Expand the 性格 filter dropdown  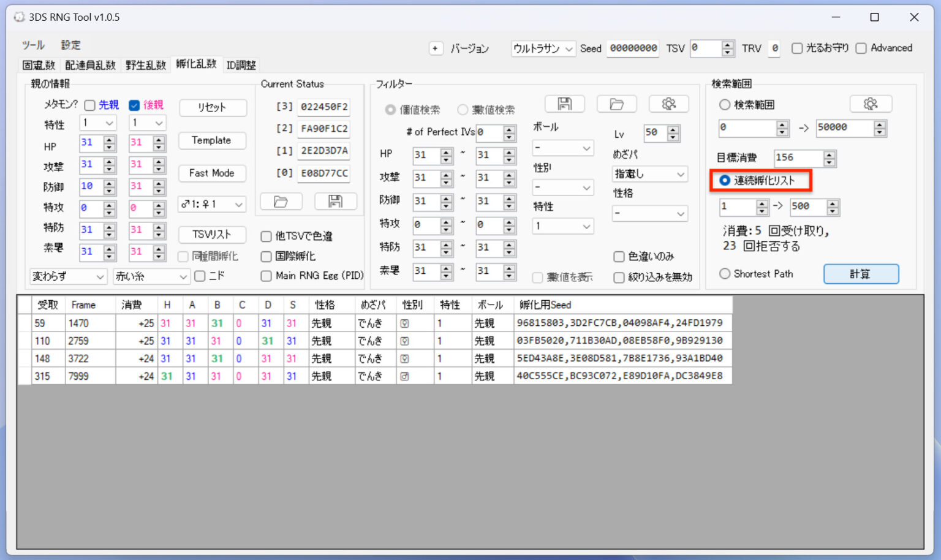(x=649, y=214)
